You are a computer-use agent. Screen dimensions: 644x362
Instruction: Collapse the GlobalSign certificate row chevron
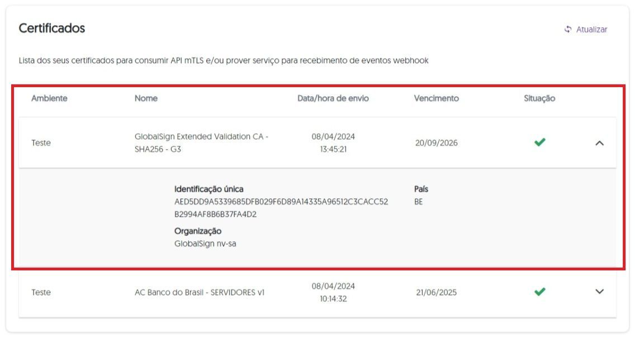(x=599, y=143)
